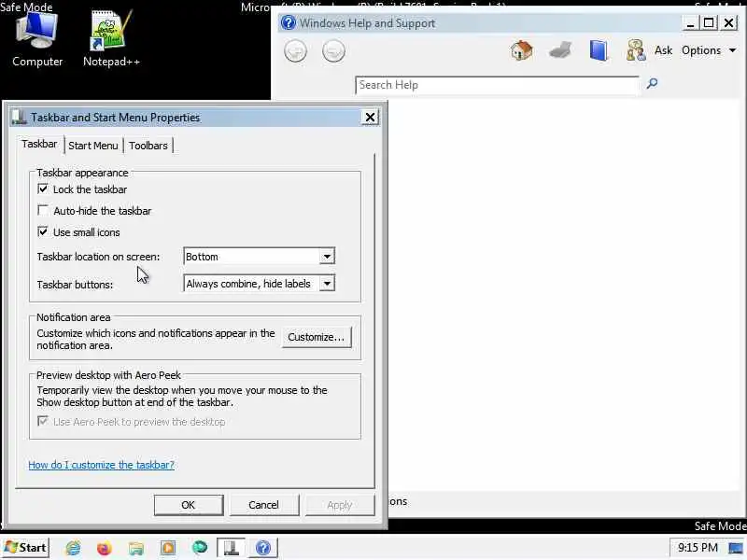The image size is (747, 560).
Task: Enable Auto-hide the taskbar
Action: 43,211
